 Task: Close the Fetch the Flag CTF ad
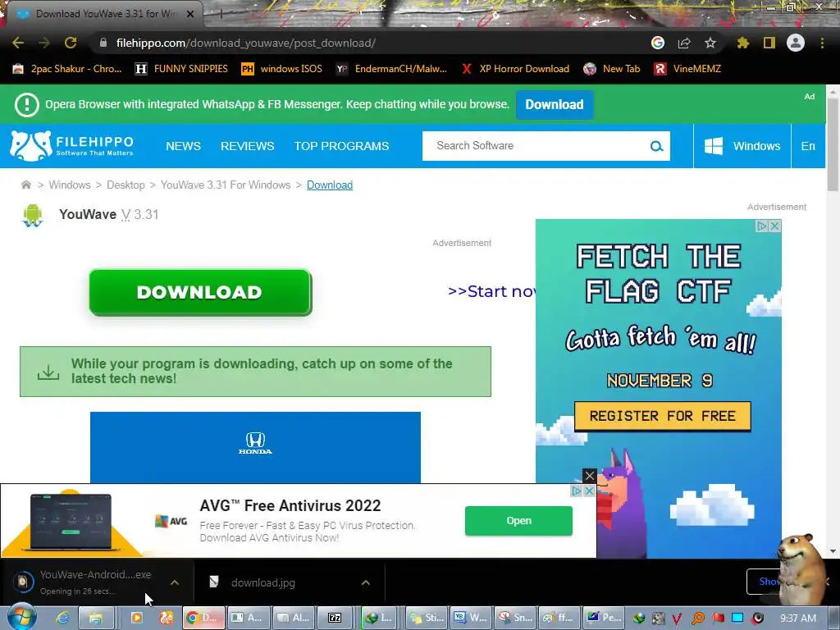click(x=774, y=226)
